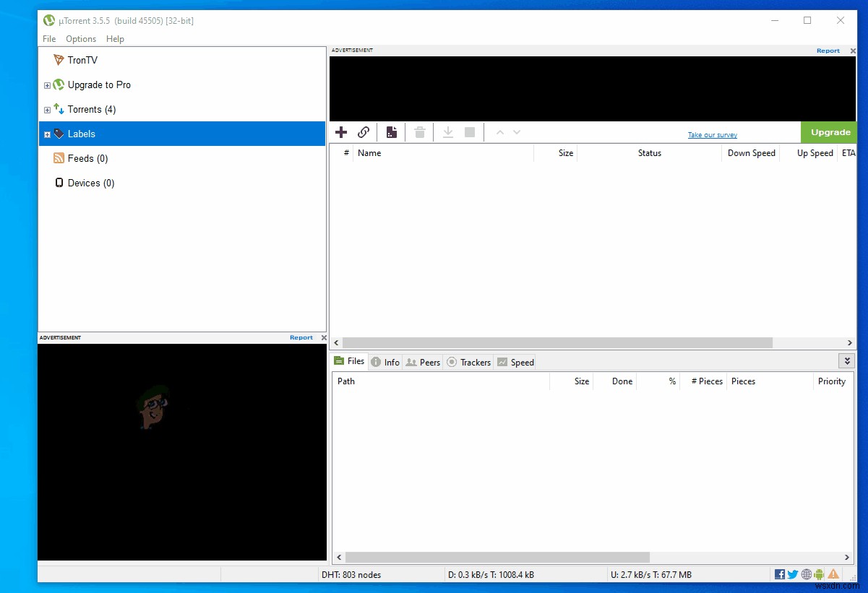Sort files by Path column header

pos(441,381)
